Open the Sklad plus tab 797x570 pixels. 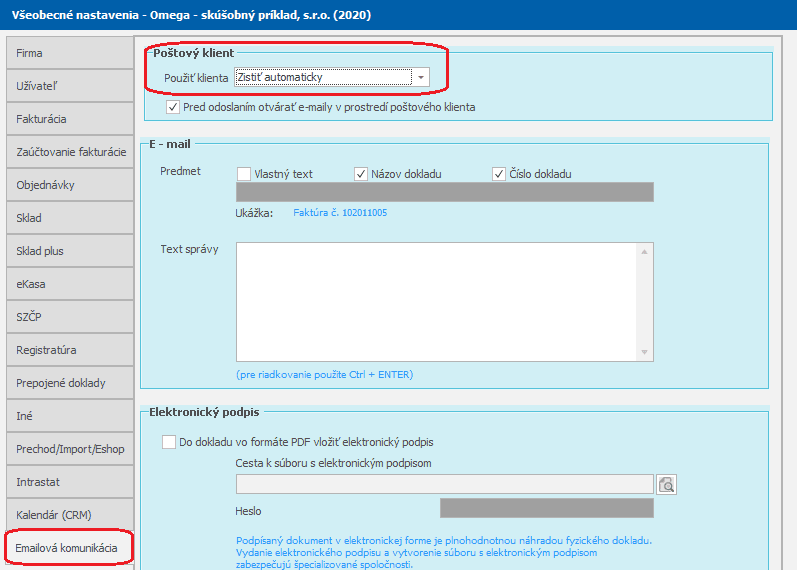tap(68, 251)
